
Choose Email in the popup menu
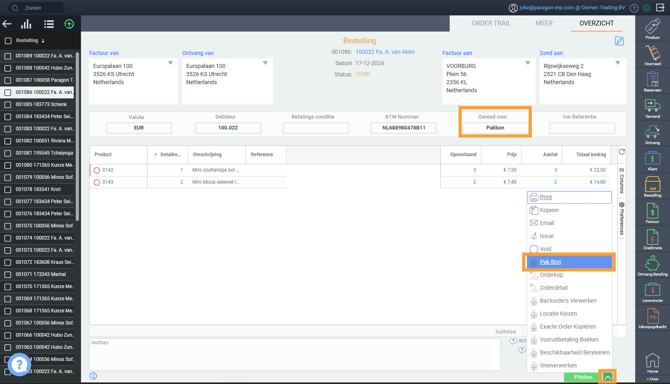569,223
